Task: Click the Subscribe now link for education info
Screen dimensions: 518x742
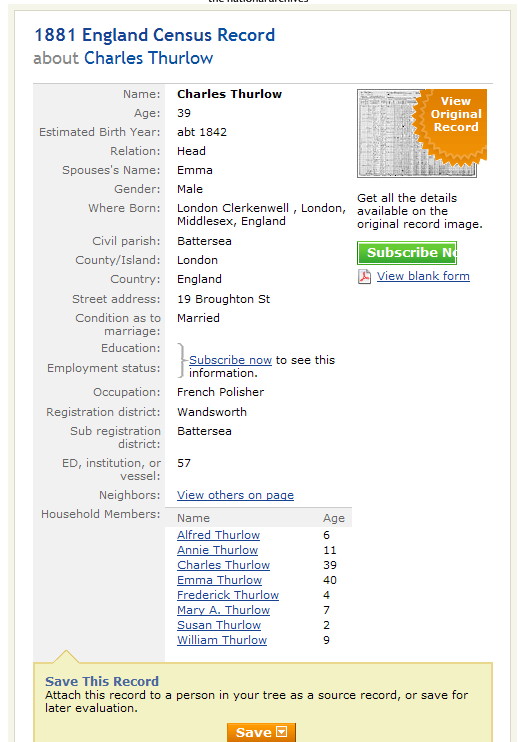Action: pos(230,360)
